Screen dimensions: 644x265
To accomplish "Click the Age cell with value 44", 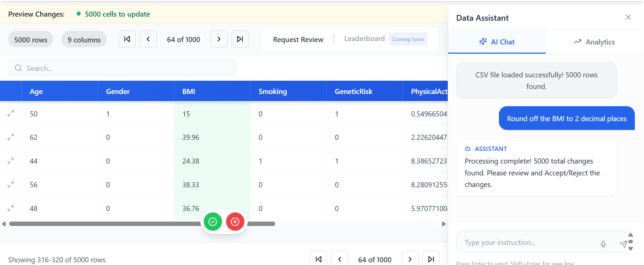I will pos(60,161).
